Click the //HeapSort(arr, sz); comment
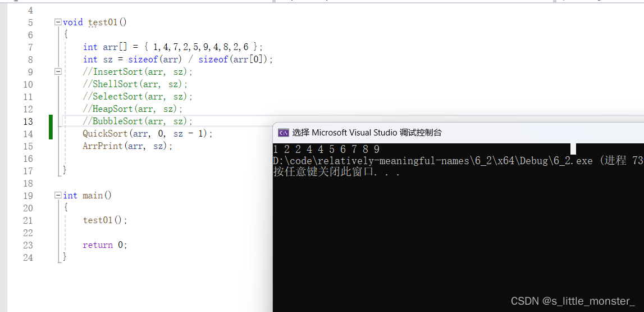This screenshot has height=312, width=644. click(133, 108)
